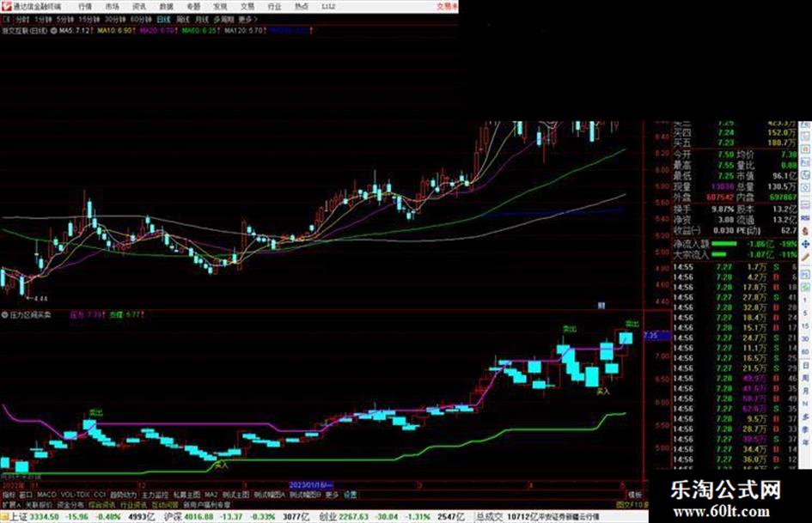
Task: Select the 多周期 tab
Action: point(223,19)
